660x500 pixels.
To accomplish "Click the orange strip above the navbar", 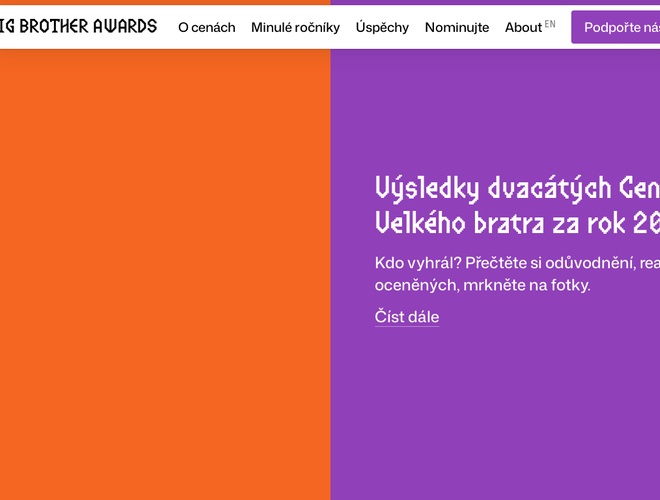I will pyautogui.click(x=165, y=2).
